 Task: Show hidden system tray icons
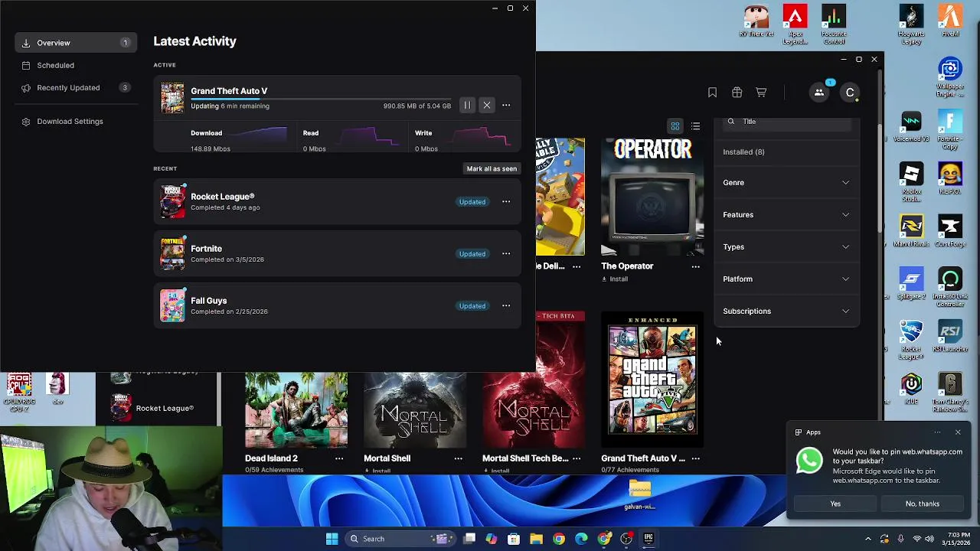click(867, 539)
